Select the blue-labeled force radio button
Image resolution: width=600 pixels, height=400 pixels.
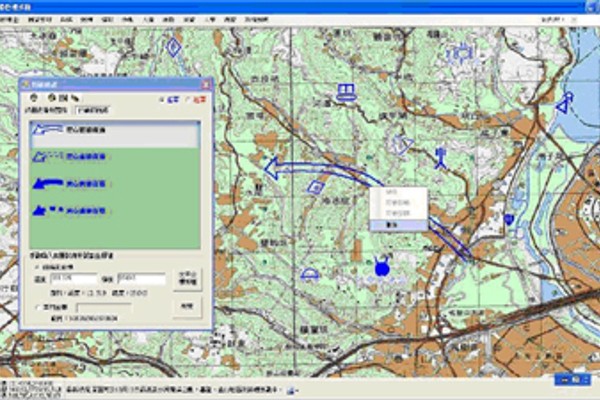click(x=161, y=100)
